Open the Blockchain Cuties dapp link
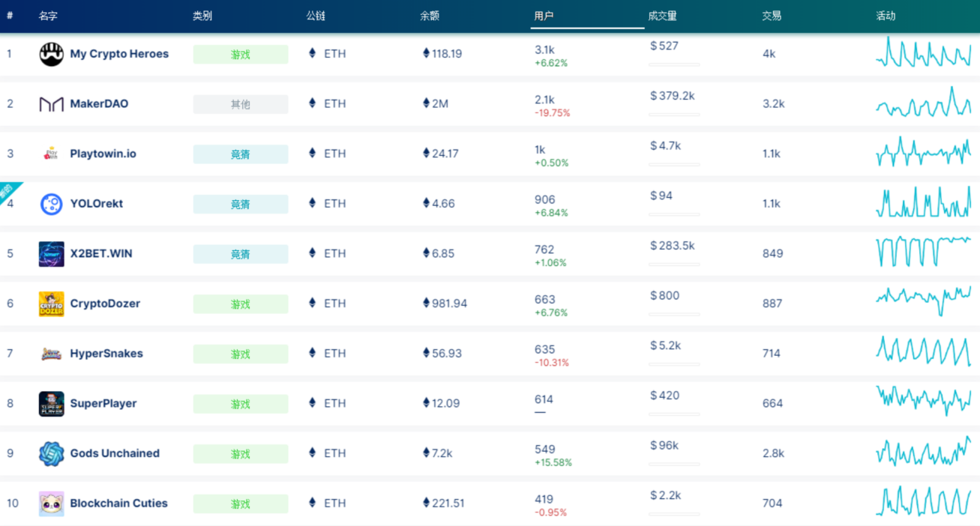This screenshot has height=526, width=980. tap(118, 504)
